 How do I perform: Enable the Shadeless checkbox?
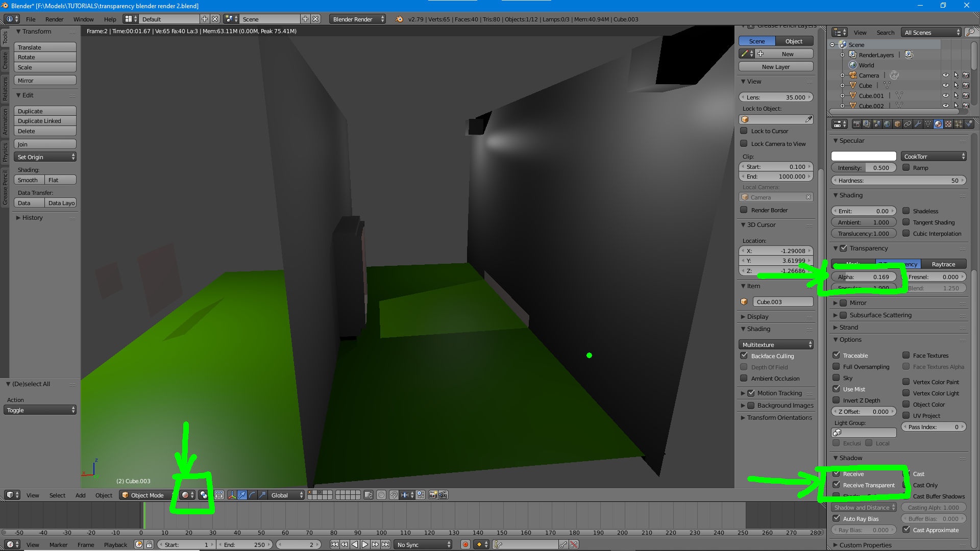tap(906, 211)
